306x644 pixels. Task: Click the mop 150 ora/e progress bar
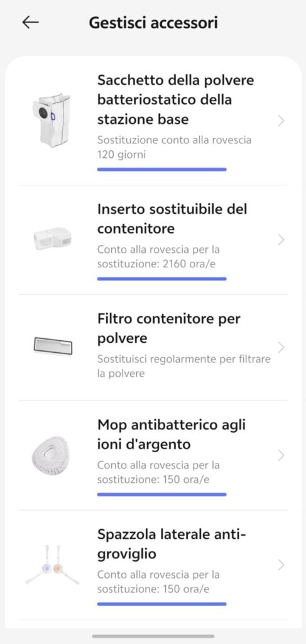coord(161,494)
